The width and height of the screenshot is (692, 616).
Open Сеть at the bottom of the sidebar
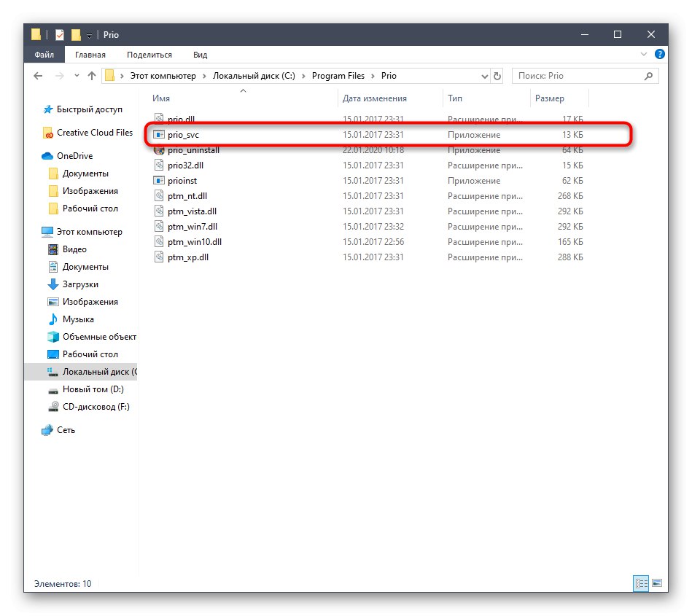pos(65,430)
